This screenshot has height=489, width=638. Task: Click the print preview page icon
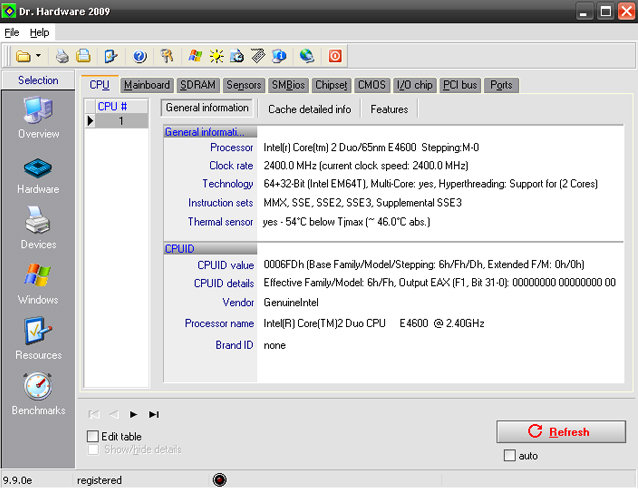pos(83,56)
